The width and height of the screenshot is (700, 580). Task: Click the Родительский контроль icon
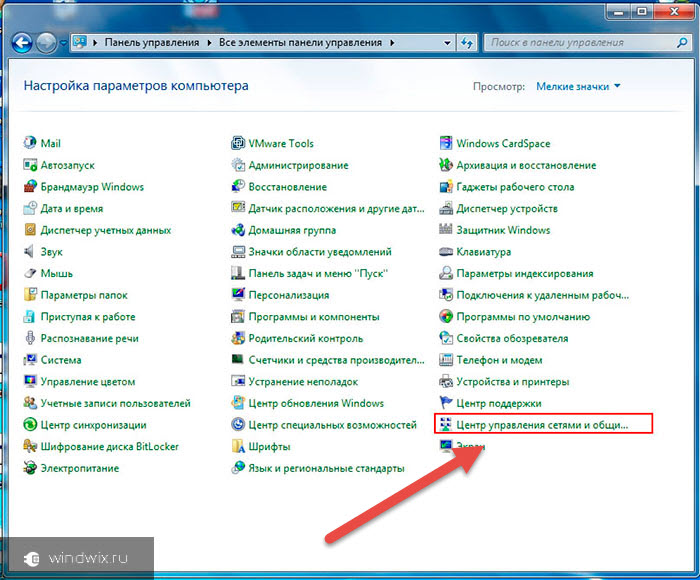pos(238,338)
